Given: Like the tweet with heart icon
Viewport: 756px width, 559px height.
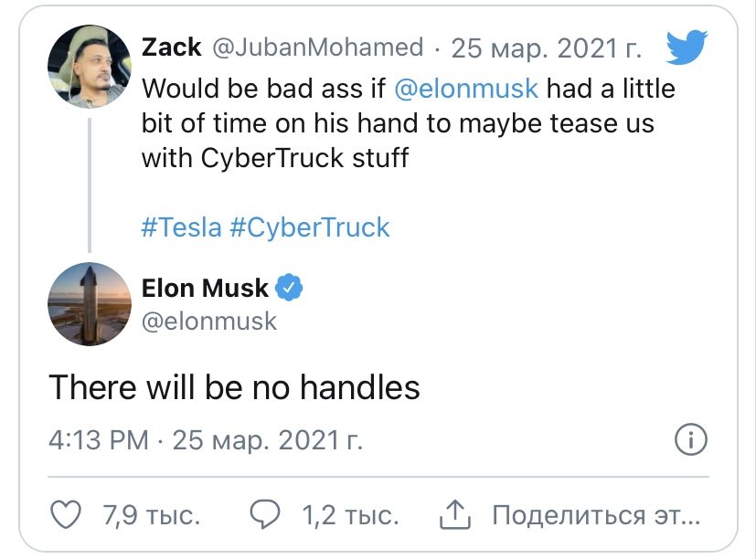Looking at the screenshot, I should [x=65, y=516].
